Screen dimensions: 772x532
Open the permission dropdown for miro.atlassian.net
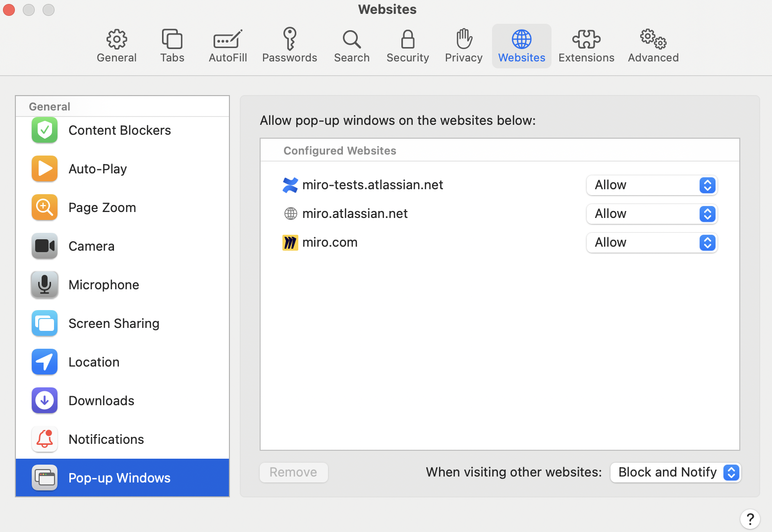click(652, 214)
